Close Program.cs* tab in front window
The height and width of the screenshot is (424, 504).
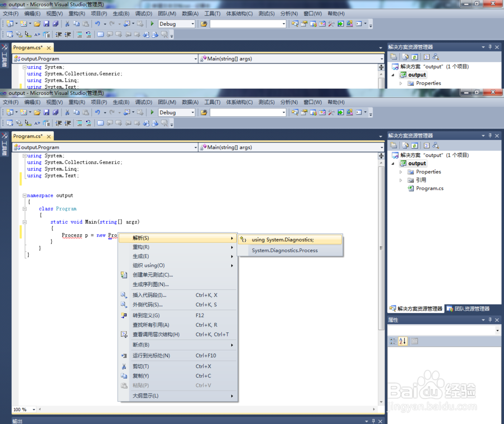coord(49,137)
